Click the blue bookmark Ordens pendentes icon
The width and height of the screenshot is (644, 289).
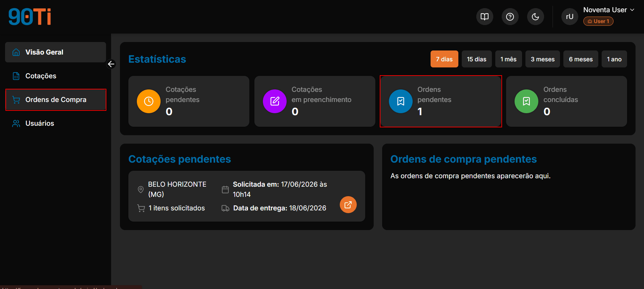click(x=400, y=101)
